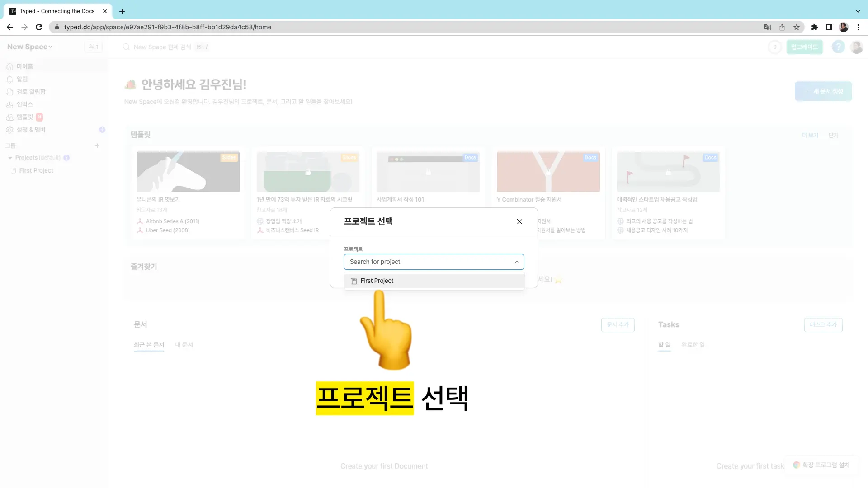Open the 유니콘의 IR 엿보기 template thumbnail
Screen dimensions: 868x488
click(188, 172)
